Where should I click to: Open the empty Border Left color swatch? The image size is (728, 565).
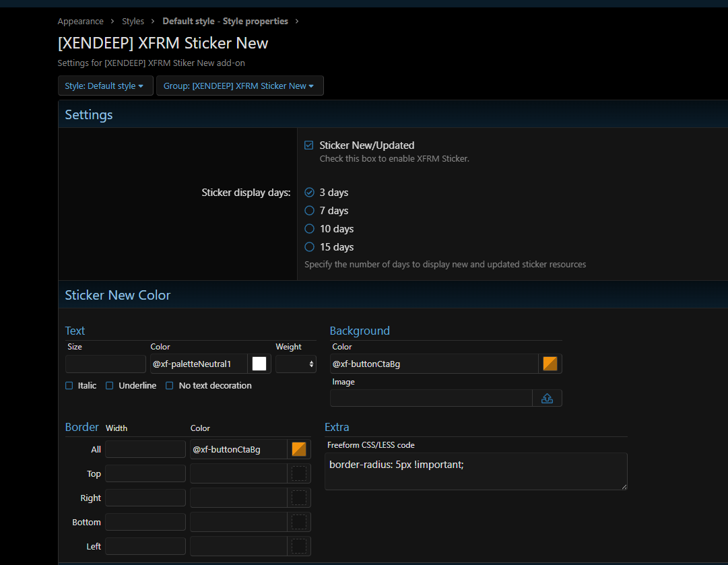(298, 546)
